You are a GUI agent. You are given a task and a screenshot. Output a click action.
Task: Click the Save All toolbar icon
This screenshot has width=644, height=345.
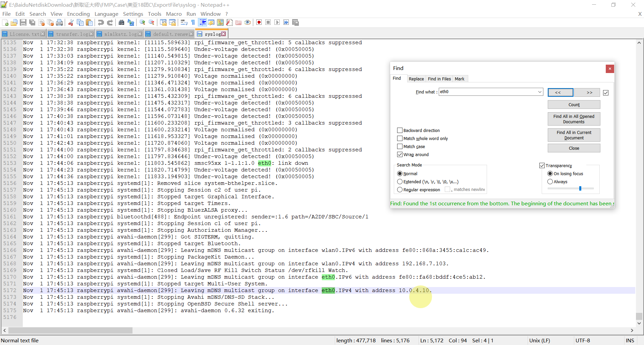pyautogui.click(x=32, y=22)
